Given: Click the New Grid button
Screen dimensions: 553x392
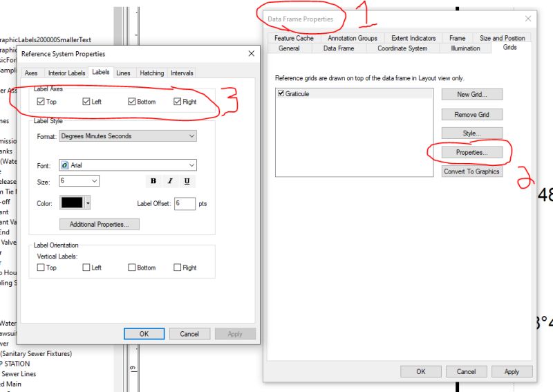Looking at the screenshot, I should 472,95.
